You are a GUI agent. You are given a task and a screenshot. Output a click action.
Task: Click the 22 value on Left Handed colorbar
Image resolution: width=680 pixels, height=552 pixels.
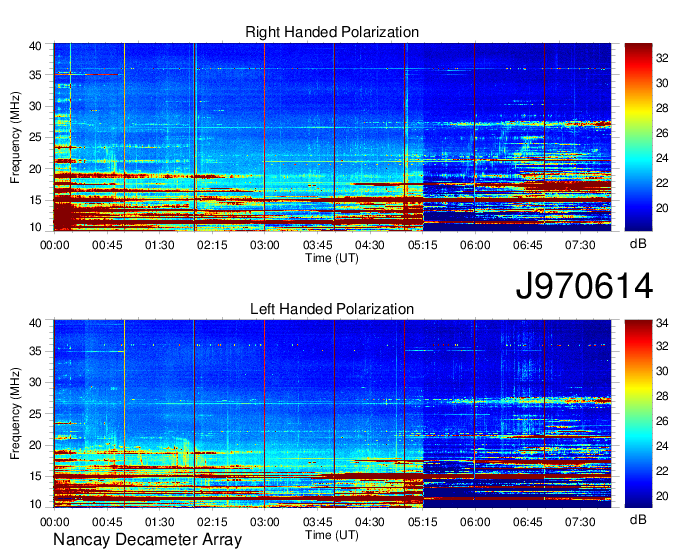point(662,471)
